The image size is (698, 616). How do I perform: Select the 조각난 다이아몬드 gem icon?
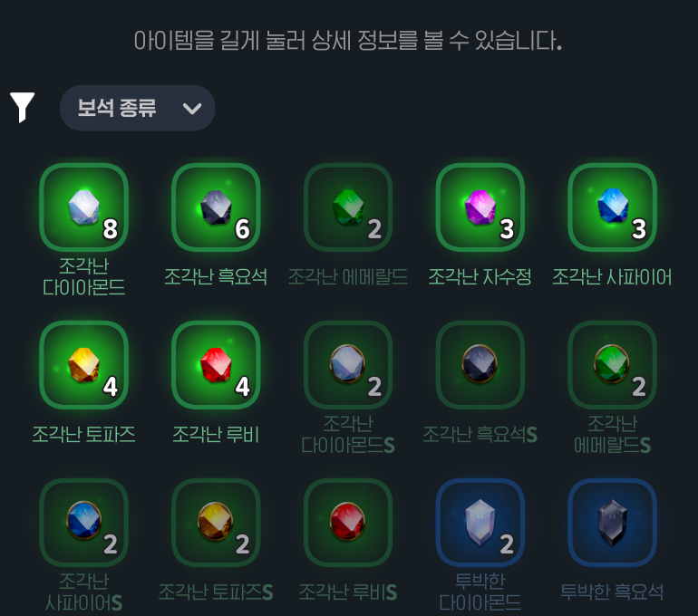point(83,207)
